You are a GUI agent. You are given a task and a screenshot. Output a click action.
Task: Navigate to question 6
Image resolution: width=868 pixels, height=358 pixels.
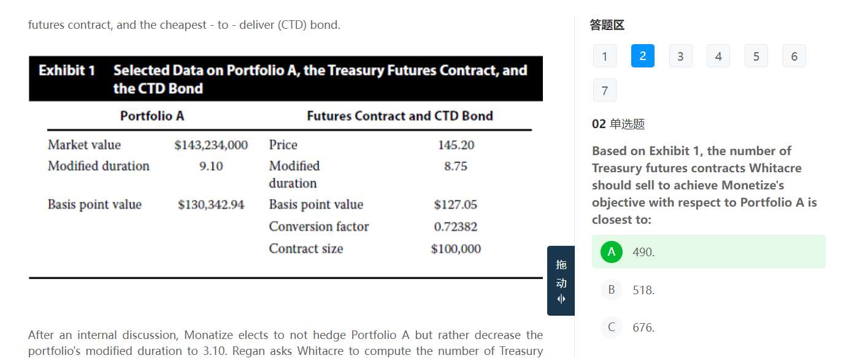click(x=794, y=56)
